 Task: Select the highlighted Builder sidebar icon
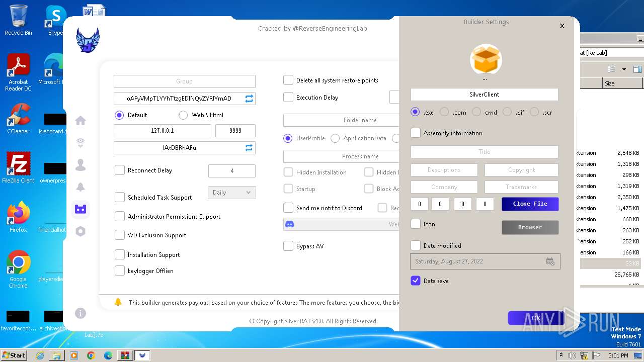click(80, 209)
